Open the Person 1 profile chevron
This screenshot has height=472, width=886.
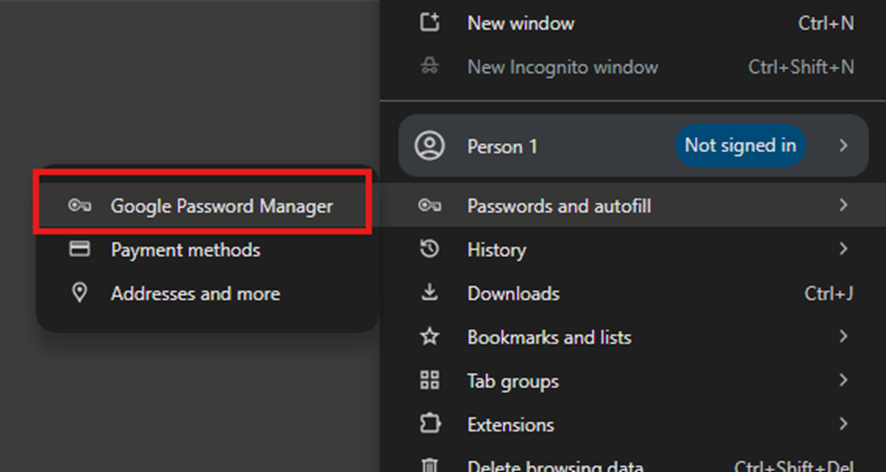(843, 146)
